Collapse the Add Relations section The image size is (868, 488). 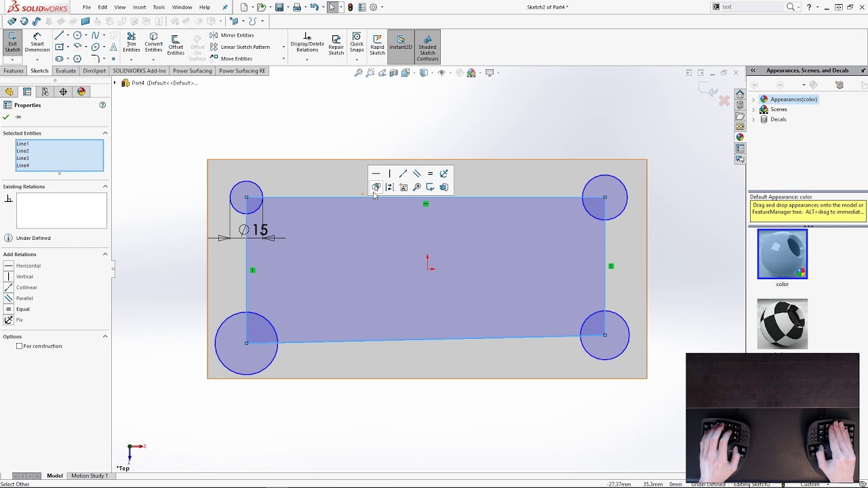(x=105, y=254)
